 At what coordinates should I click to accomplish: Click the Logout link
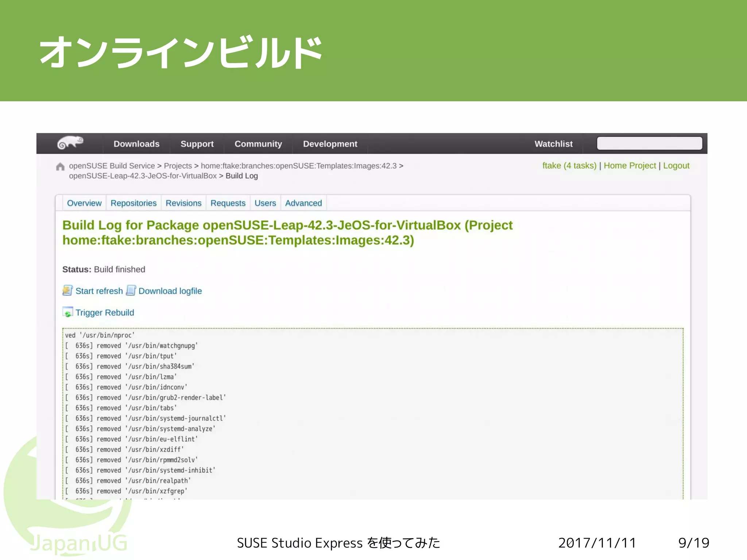point(676,166)
